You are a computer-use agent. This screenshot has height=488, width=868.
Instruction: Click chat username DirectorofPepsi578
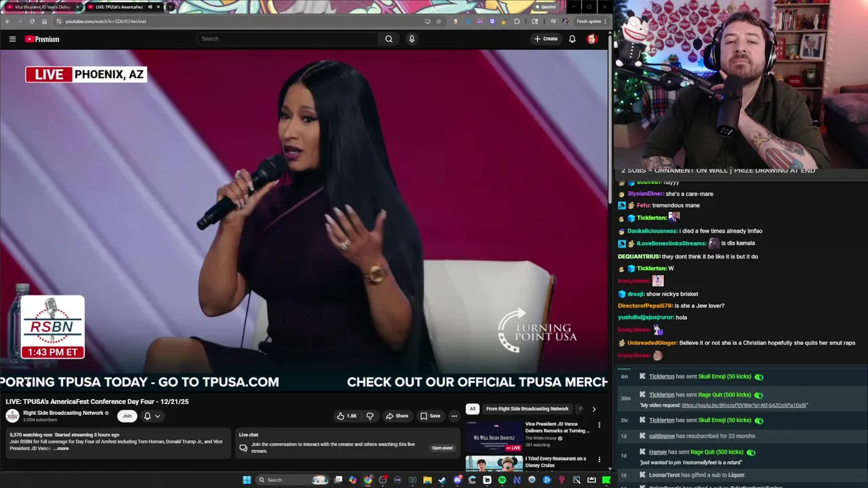(645, 306)
